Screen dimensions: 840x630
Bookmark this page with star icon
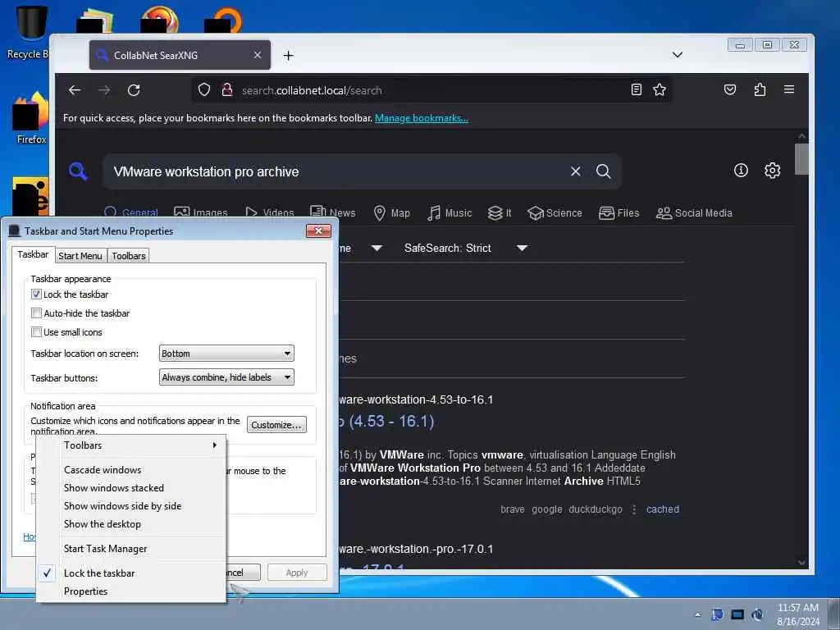[x=660, y=89]
